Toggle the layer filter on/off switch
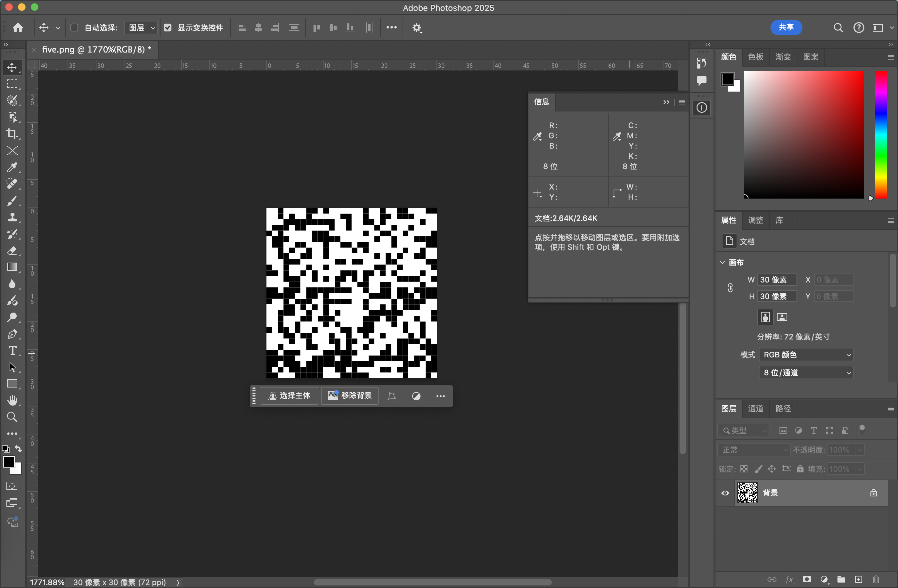Screen dimensions: 898x588 click(x=862, y=430)
